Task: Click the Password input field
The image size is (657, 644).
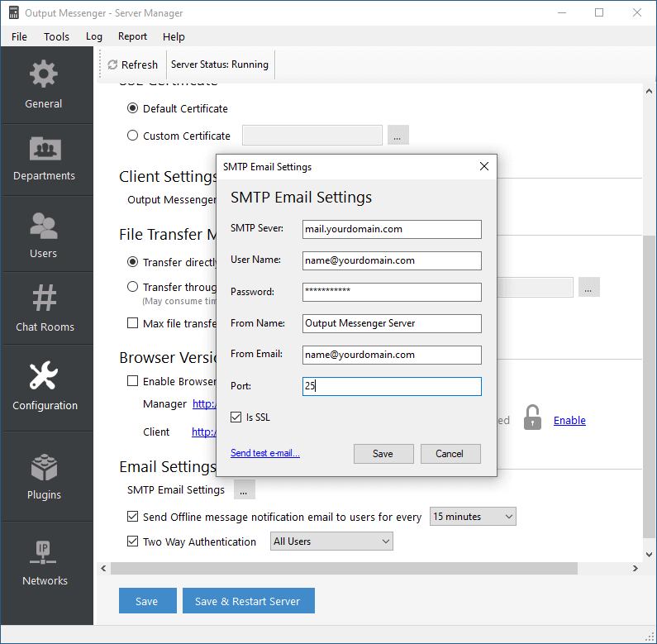Action: point(392,292)
